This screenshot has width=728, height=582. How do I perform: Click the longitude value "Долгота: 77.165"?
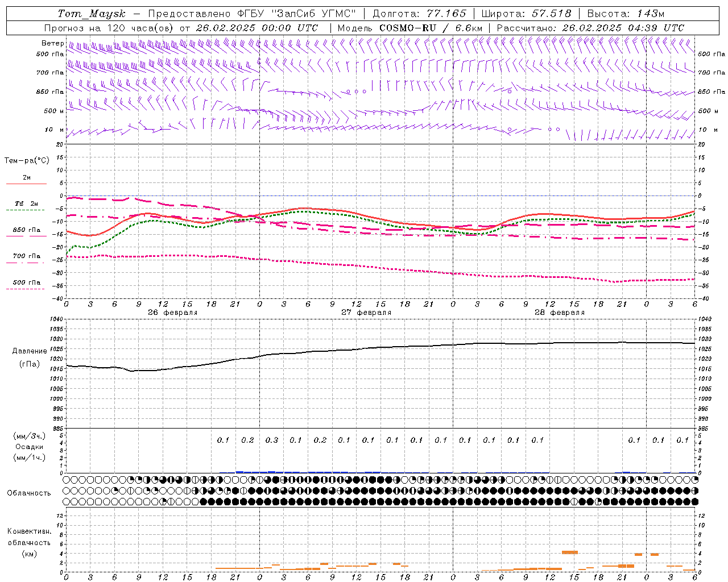pyautogui.click(x=419, y=14)
